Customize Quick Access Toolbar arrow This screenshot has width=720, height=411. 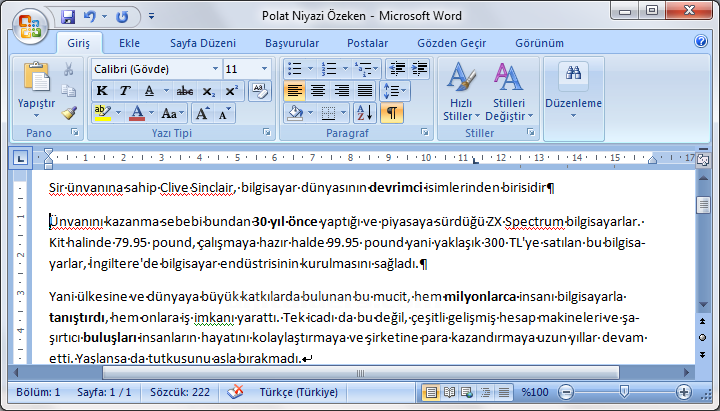[x=151, y=17]
